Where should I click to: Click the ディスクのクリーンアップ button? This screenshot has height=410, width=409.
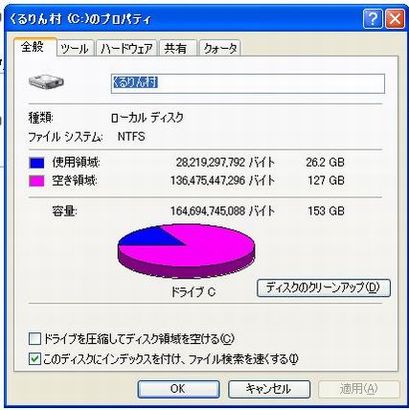coord(323,288)
